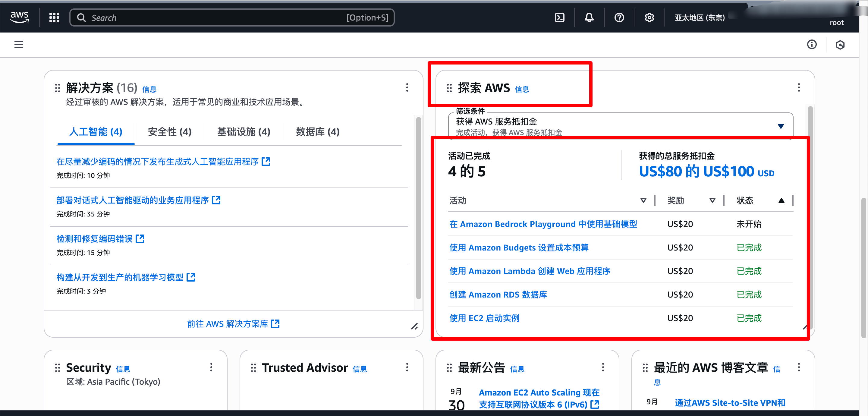Open 解决方案 widget three-dot menu
The height and width of the screenshot is (416, 868).
407,88
